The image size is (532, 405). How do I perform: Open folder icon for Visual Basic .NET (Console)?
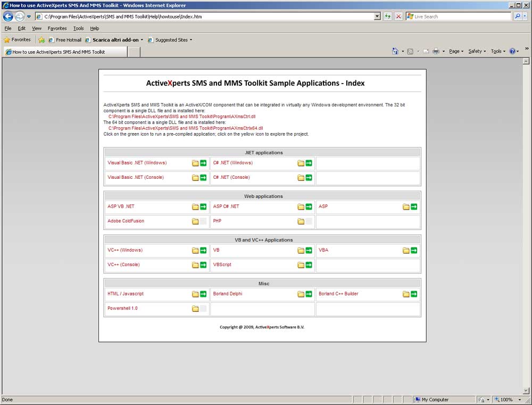click(195, 178)
